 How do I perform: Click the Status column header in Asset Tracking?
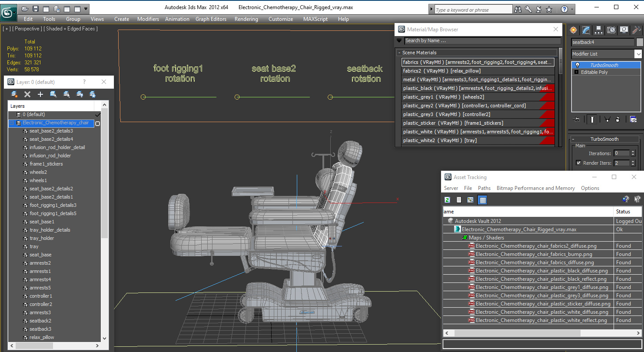(x=628, y=212)
